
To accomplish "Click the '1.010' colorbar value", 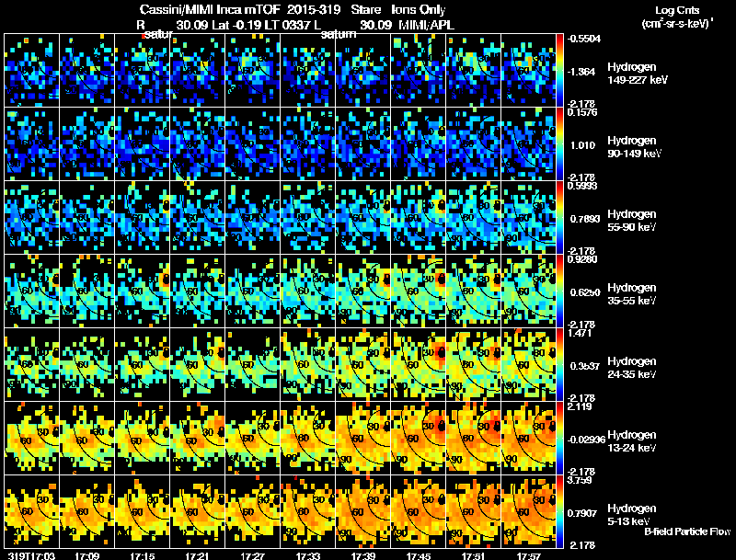I will pyautogui.click(x=582, y=145).
